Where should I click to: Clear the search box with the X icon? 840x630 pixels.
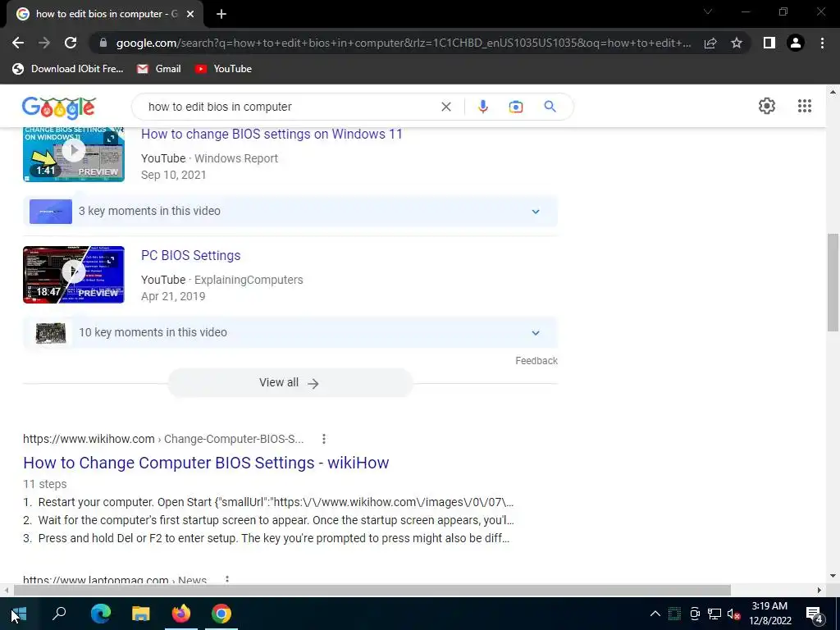tap(445, 107)
